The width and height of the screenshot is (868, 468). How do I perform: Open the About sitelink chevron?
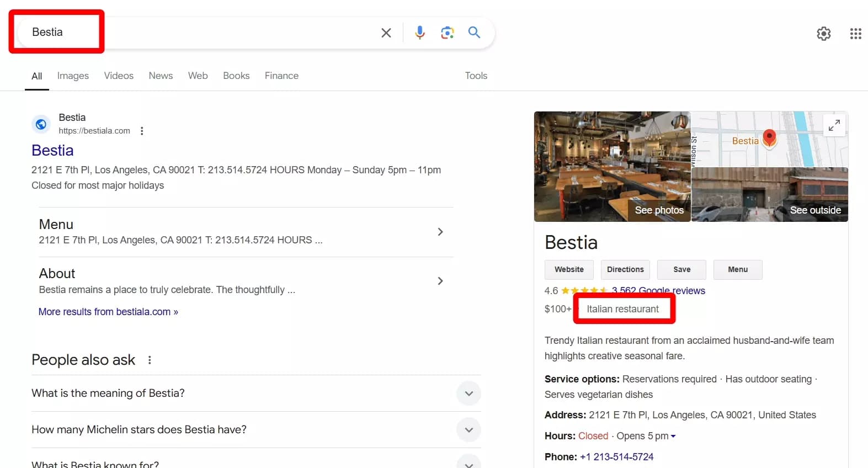coord(440,281)
